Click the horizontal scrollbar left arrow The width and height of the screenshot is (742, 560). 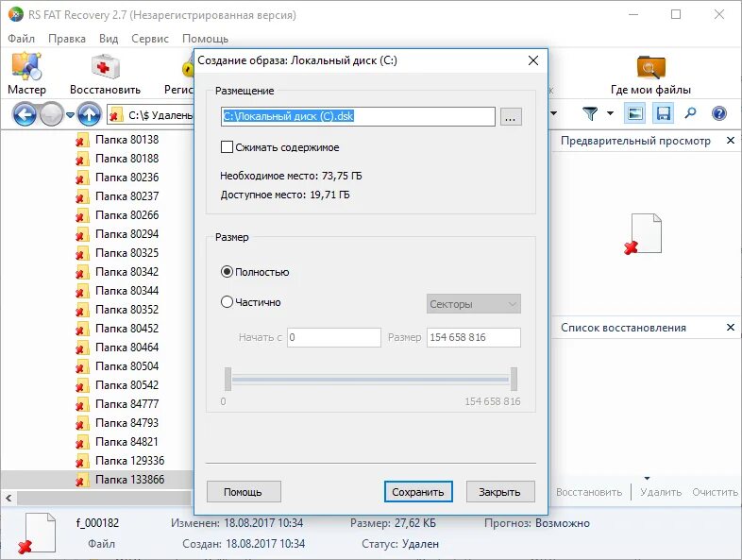[8, 498]
